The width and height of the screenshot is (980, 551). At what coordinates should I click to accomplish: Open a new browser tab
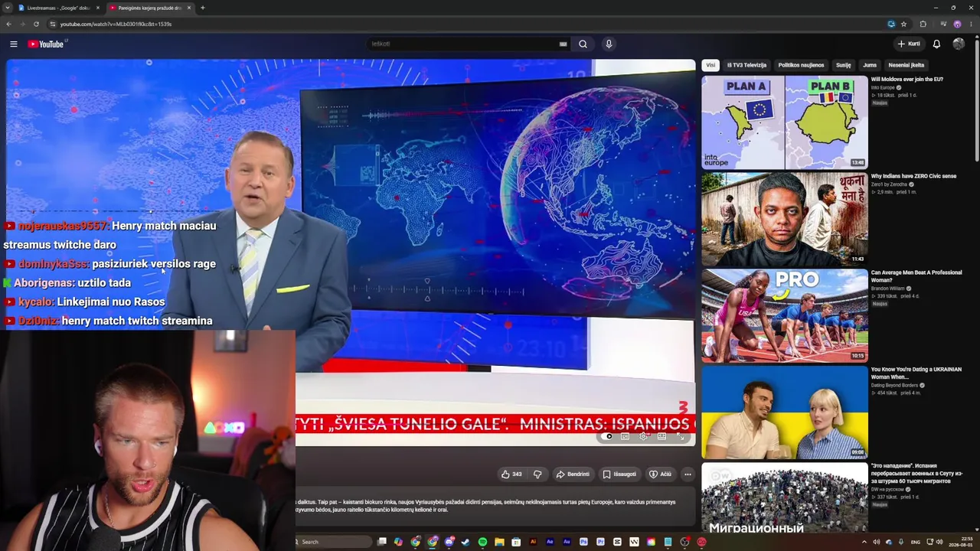(202, 8)
